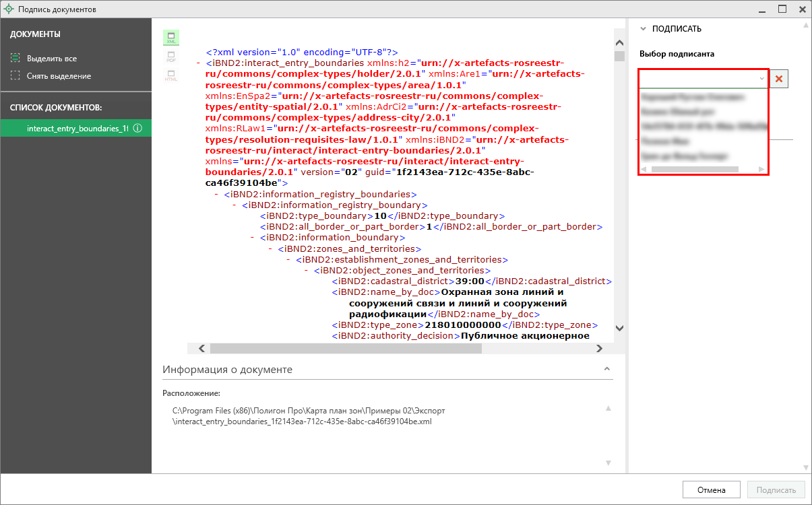Click the 'Снять выделение' deselect icon

pyautogui.click(x=15, y=76)
